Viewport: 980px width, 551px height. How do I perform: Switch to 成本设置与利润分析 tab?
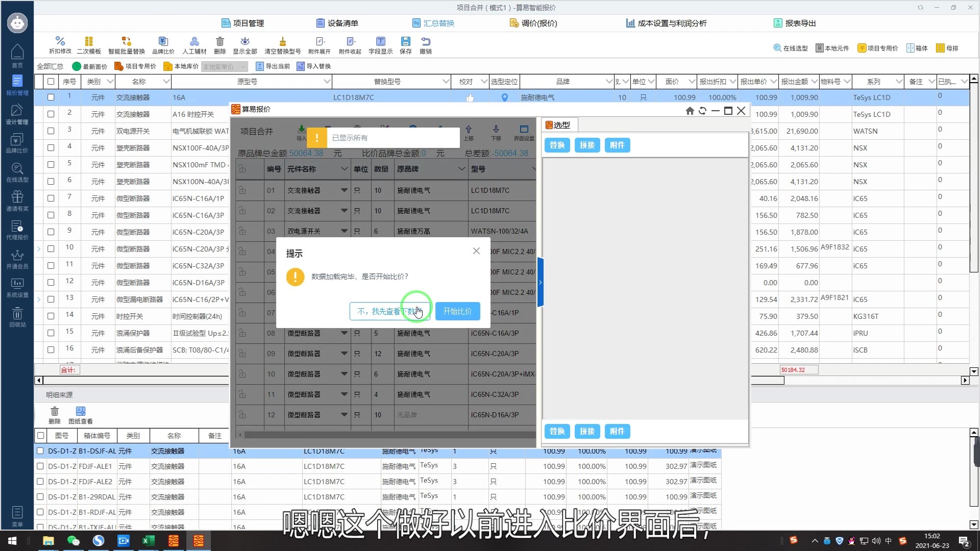pyautogui.click(x=667, y=23)
